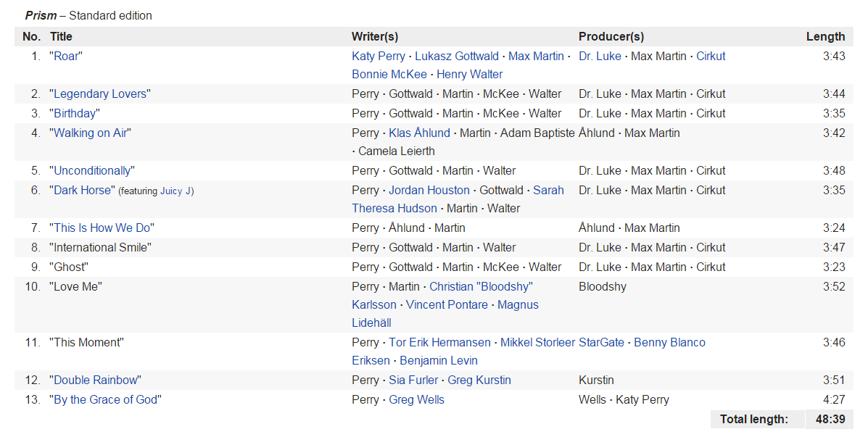Screen dimensions: 868x437
Task: Select the "This Moment" title text
Action: [x=86, y=342]
